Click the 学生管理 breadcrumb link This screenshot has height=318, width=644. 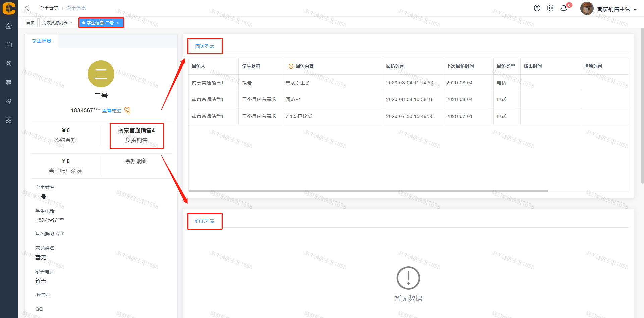point(49,8)
